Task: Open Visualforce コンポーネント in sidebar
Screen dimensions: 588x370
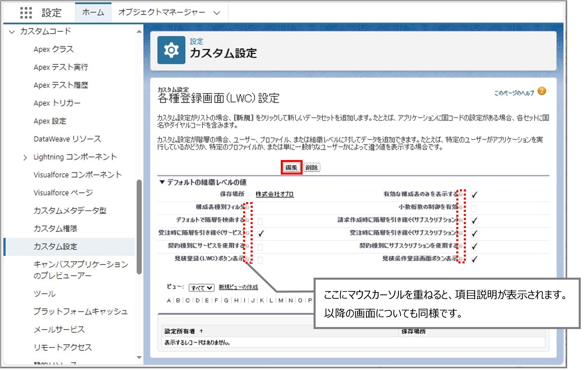Action: [77, 175]
